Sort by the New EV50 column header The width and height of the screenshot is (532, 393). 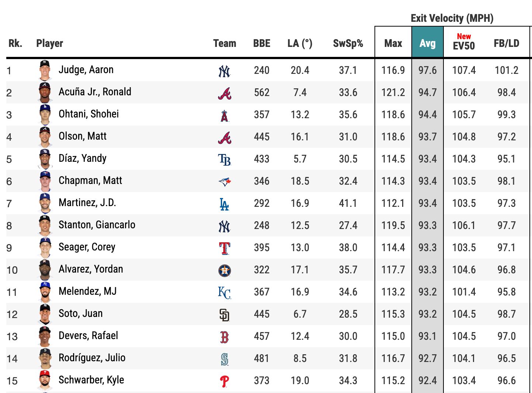point(464,41)
